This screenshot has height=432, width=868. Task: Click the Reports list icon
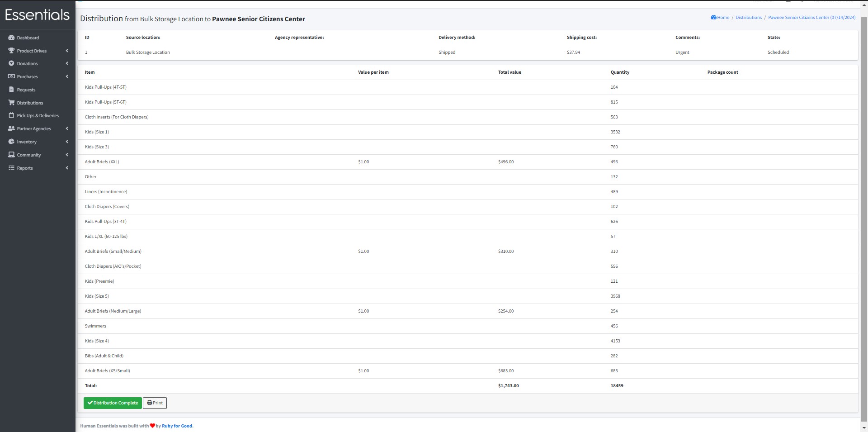(11, 168)
